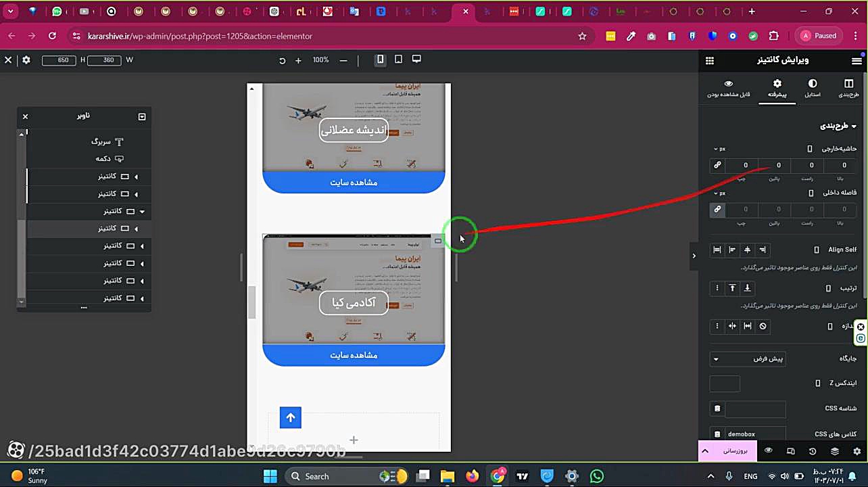
Task: Zoom out the preview with minus
Action: (x=343, y=60)
